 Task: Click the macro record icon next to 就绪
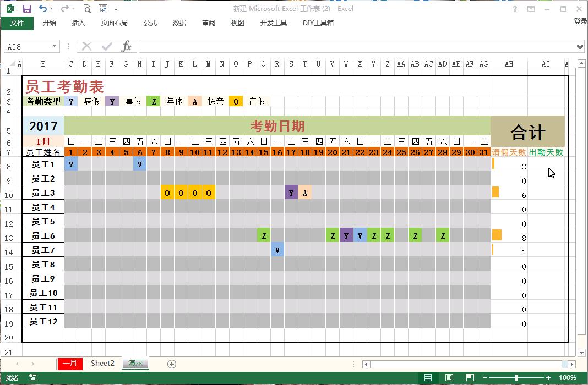pos(32,378)
